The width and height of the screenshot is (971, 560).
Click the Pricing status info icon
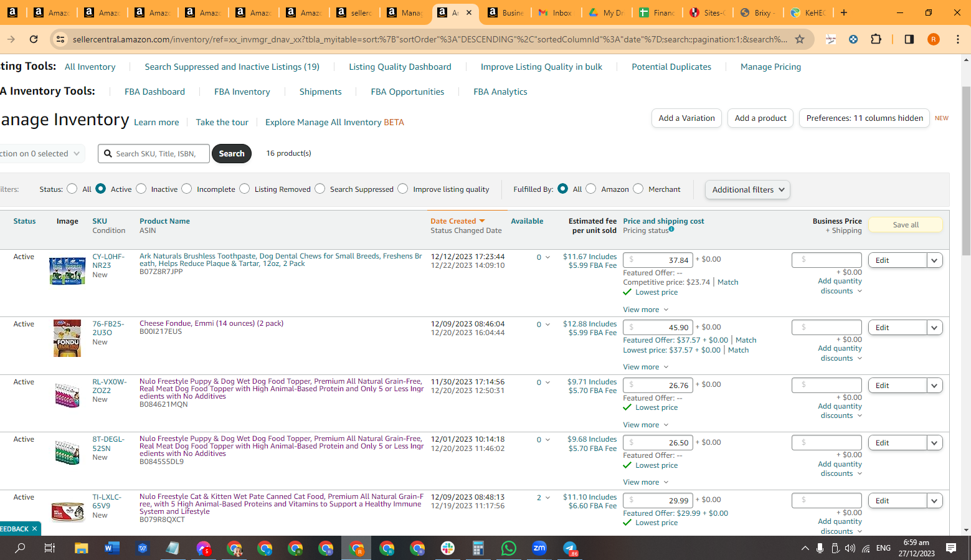671,229
